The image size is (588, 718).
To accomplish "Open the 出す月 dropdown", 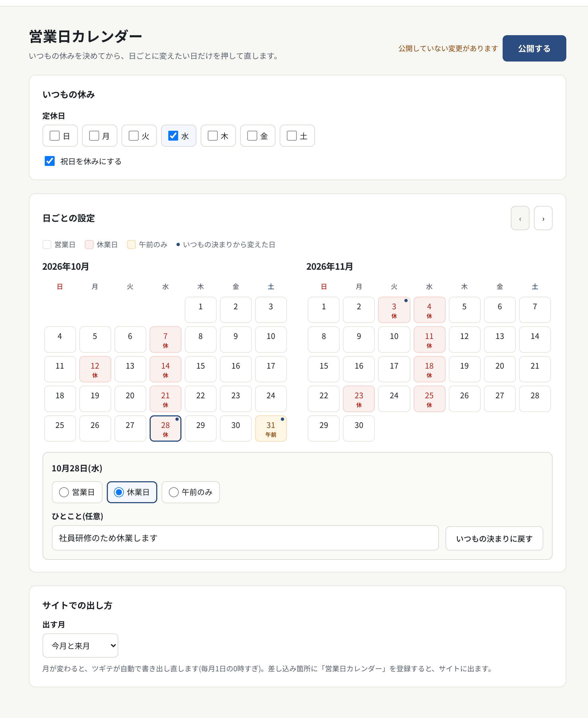I will 80,645.
